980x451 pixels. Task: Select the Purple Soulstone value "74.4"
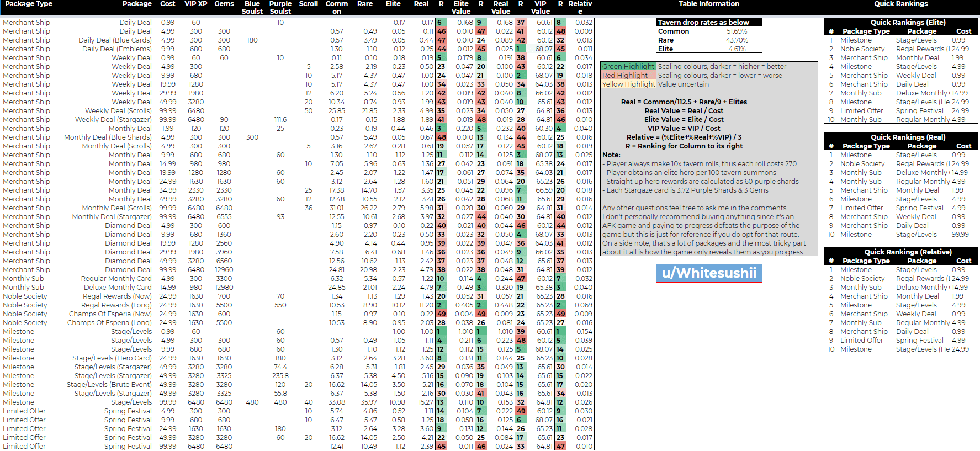coord(280,367)
